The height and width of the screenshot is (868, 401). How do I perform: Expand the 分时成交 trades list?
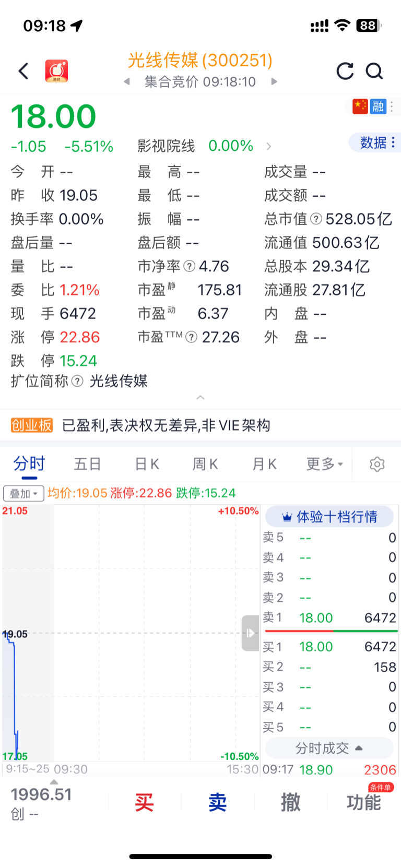point(329,748)
